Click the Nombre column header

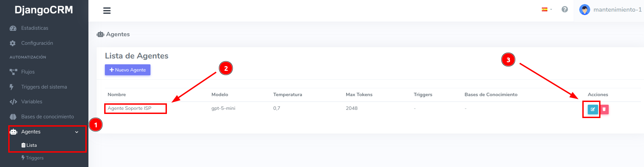[117, 94]
